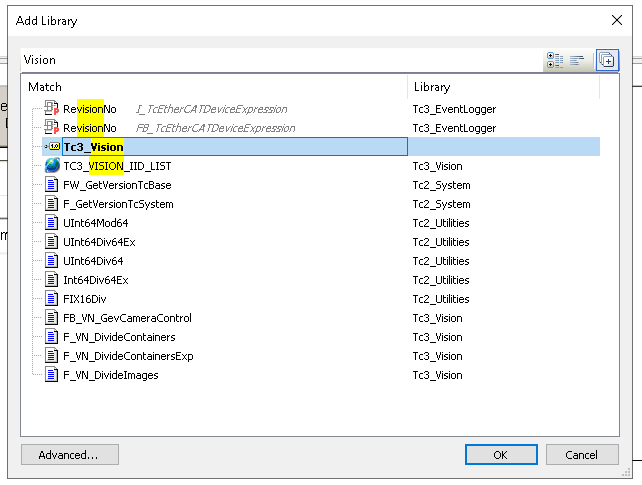Click the document icon beside F_GetVersionTcSystem

51,204
